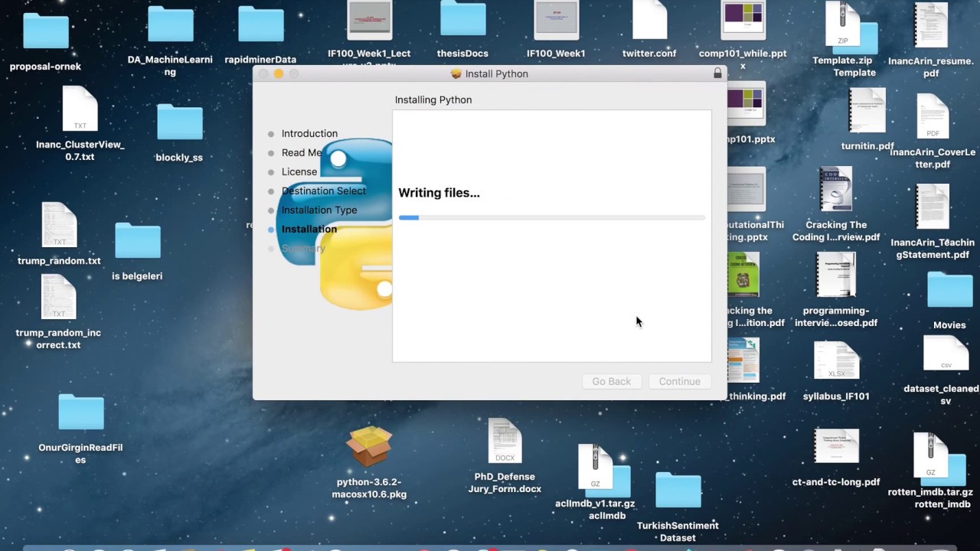Open the proposal-ornek folder

[46, 31]
